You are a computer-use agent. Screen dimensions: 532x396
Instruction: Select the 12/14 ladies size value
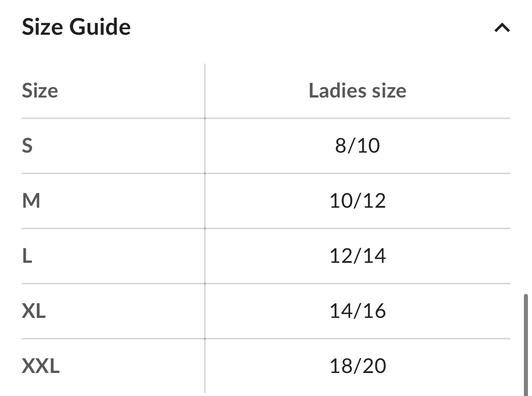[357, 256]
